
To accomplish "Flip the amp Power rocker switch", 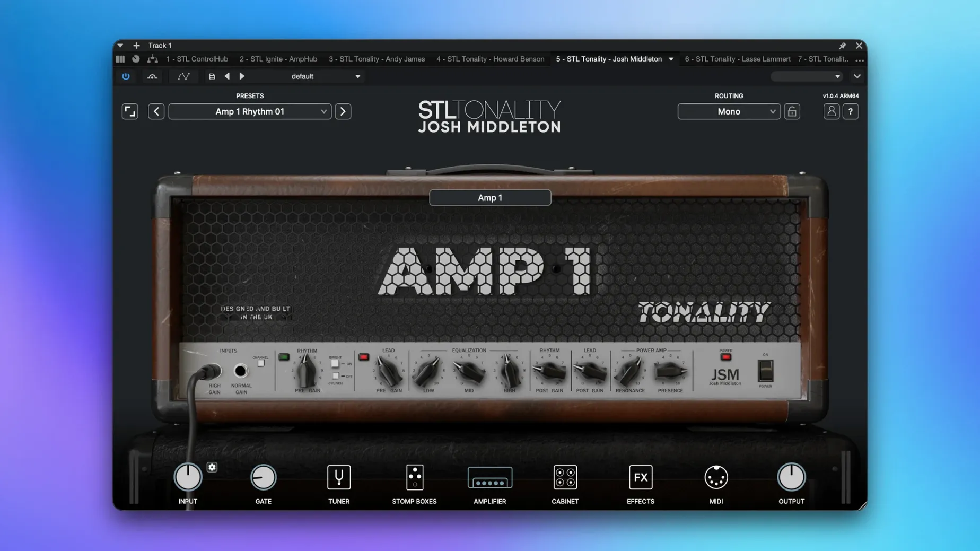I will point(765,371).
